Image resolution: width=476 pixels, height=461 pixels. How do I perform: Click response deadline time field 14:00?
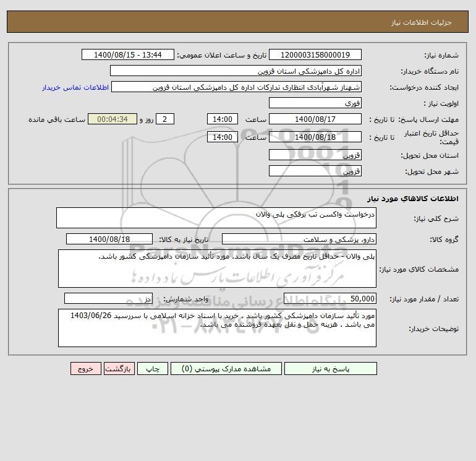(222, 119)
